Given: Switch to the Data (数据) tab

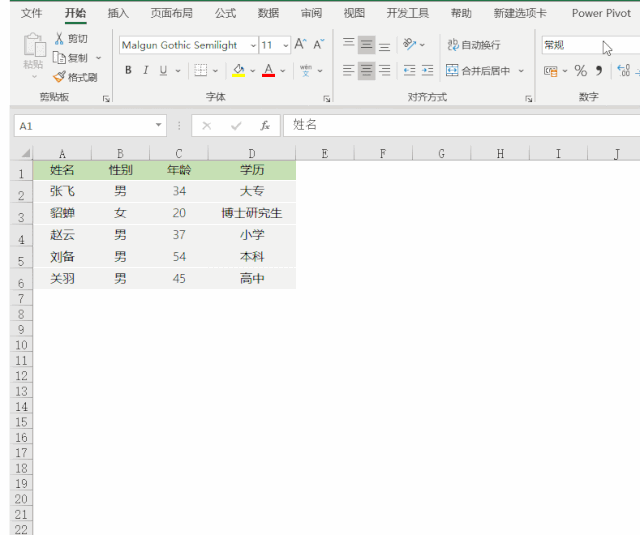Looking at the screenshot, I should 268,13.
